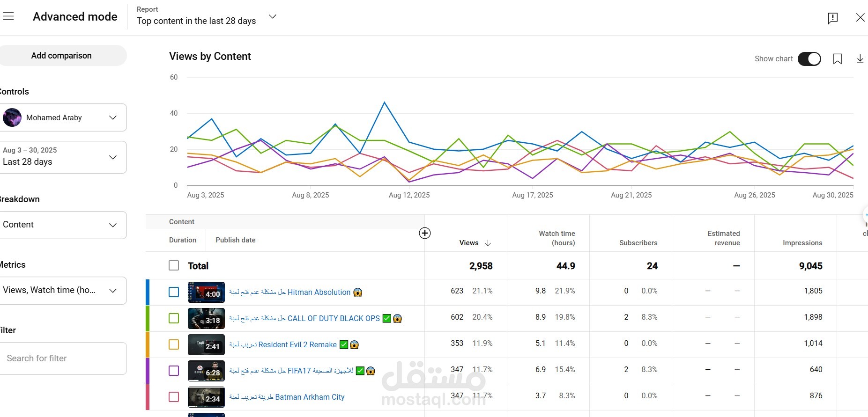This screenshot has height=417, width=868.
Task: Sort by the Views column header
Action: 469,243
